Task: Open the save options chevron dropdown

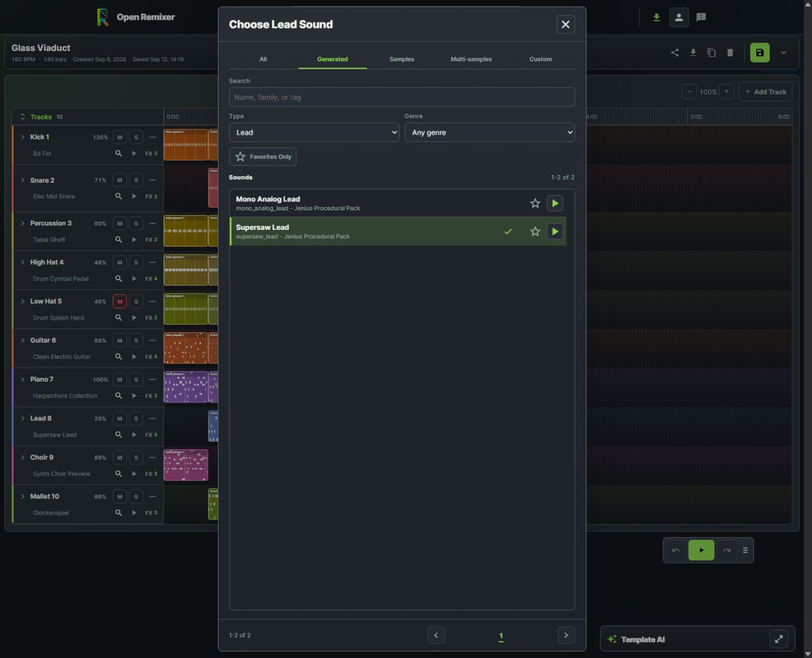Action: click(784, 53)
